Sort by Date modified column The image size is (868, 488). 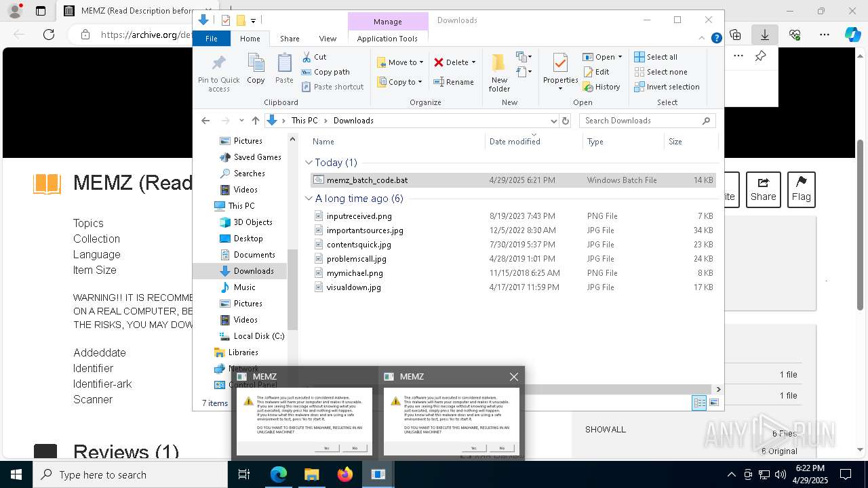pos(534,141)
